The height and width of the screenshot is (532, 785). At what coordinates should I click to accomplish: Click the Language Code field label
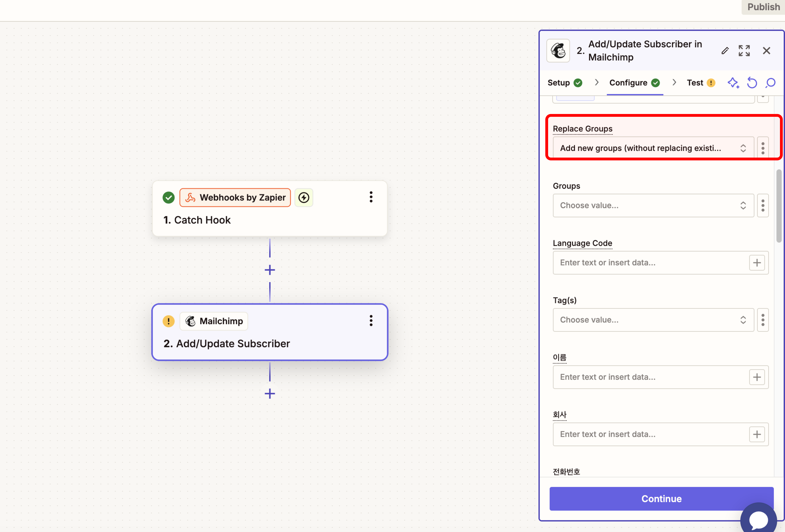click(x=582, y=243)
